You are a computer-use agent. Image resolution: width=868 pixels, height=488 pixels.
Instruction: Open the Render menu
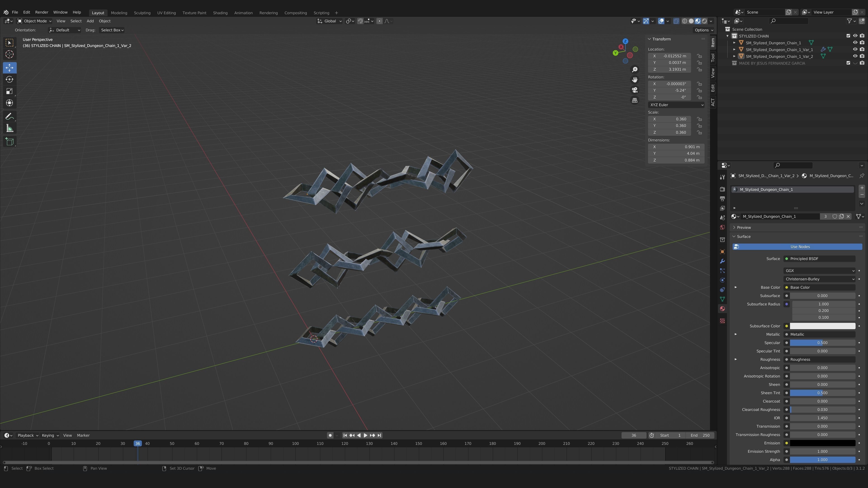[41, 12]
